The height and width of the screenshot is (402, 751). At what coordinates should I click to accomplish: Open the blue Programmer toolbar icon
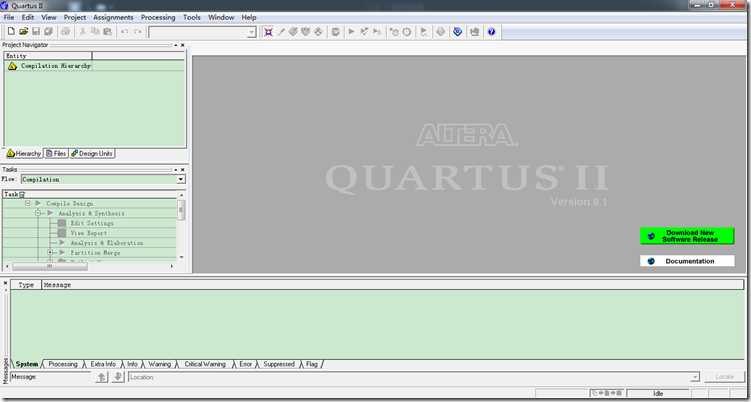pyautogui.click(x=457, y=32)
